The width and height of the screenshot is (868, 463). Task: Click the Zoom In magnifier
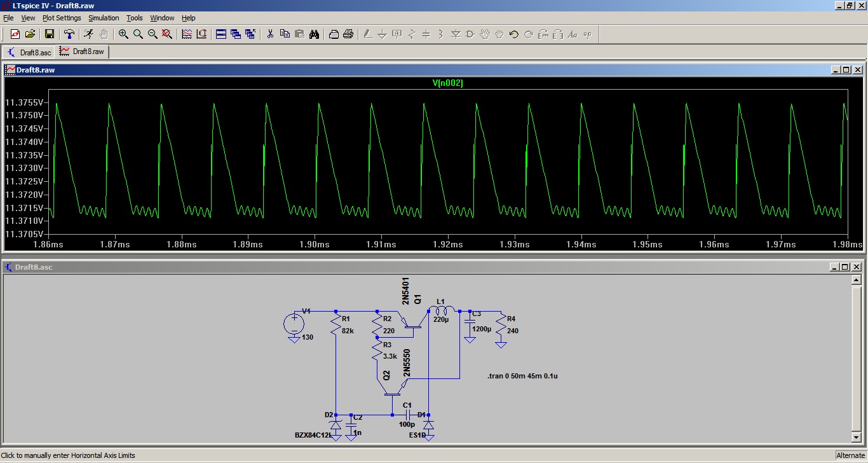pos(123,34)
